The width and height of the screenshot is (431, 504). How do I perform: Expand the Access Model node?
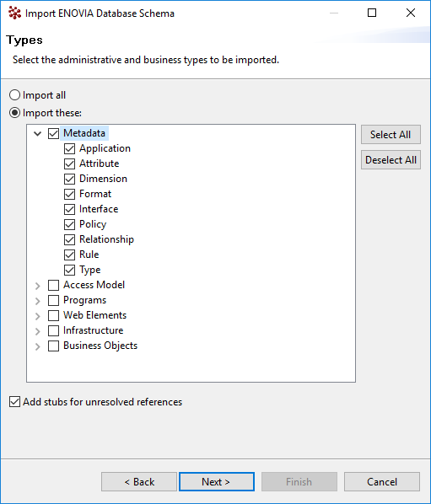[x=38, y=286]
